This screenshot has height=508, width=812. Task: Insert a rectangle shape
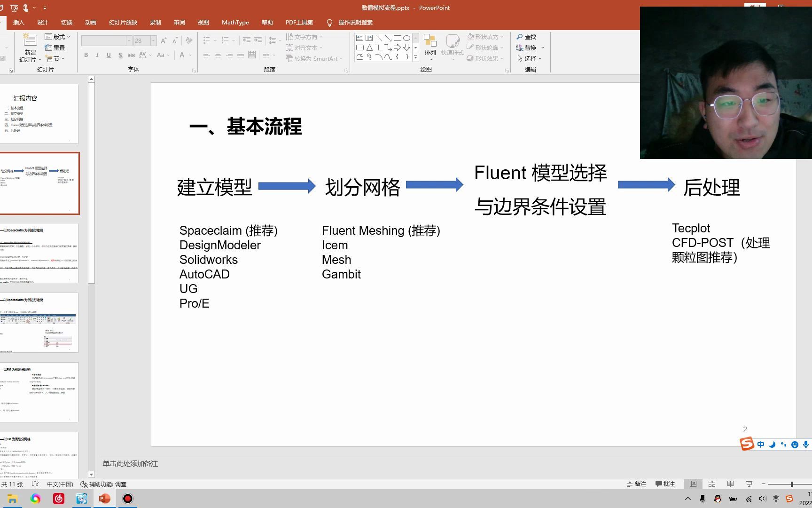click(397, 38)
